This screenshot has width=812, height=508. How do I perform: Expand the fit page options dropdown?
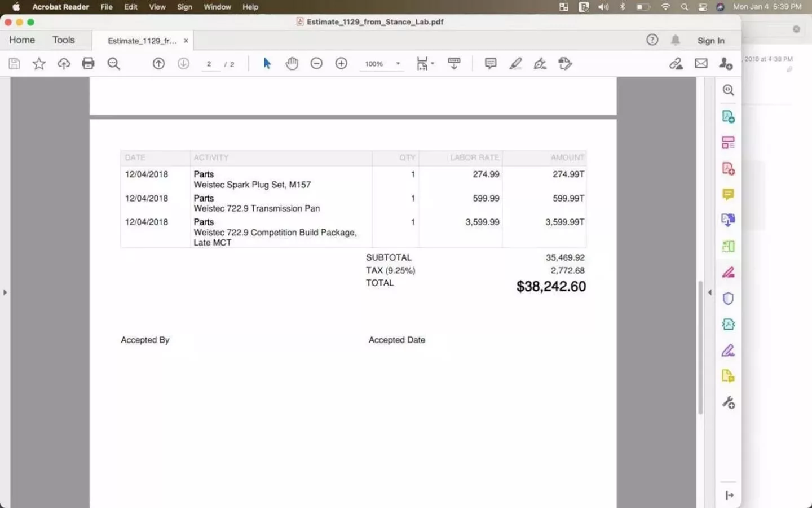432,63
